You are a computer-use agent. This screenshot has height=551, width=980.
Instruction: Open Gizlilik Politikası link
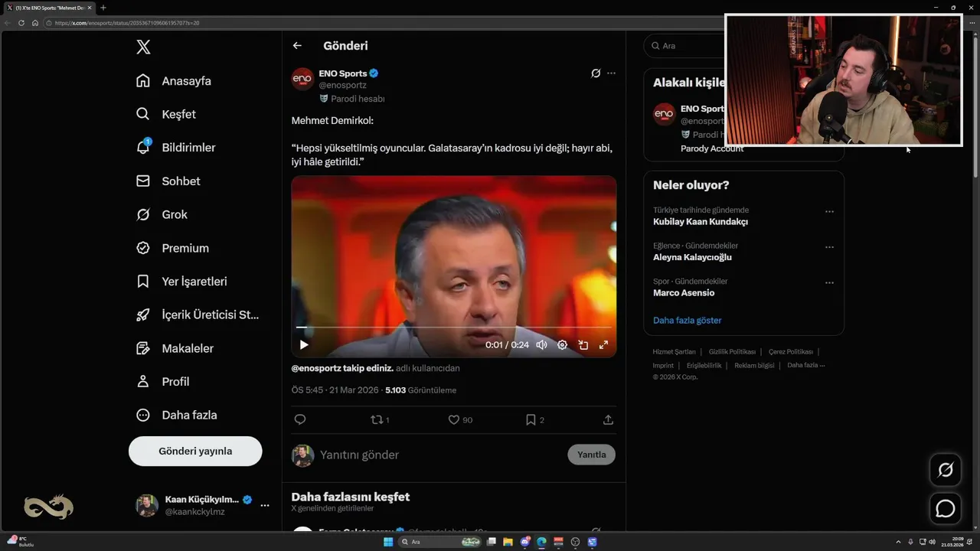point(732,352)
